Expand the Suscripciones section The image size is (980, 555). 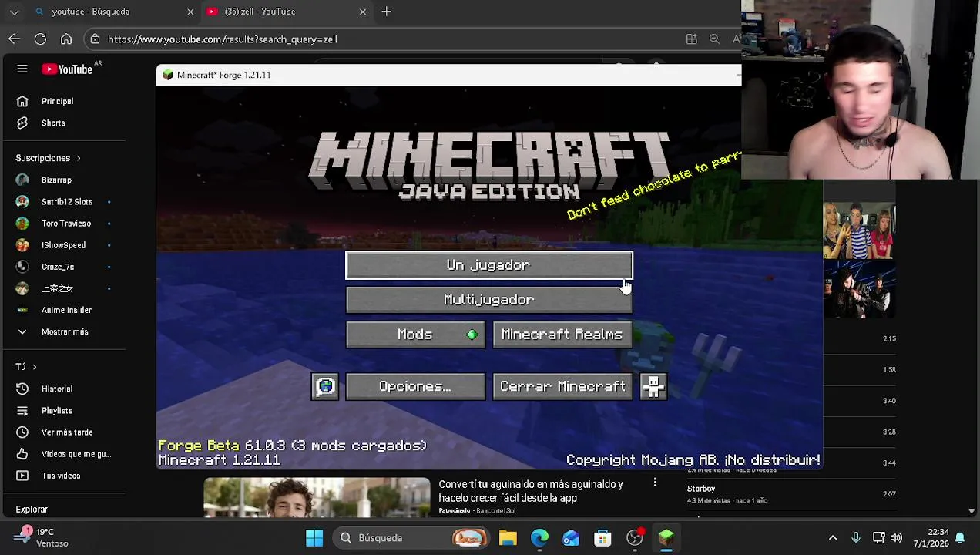click(x=48, y=158)
